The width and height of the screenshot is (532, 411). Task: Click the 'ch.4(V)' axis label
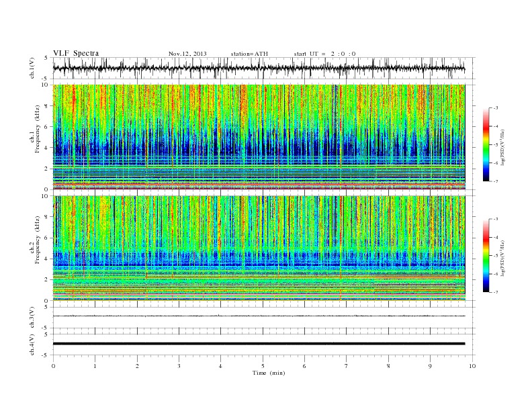(x=32, y=345)
